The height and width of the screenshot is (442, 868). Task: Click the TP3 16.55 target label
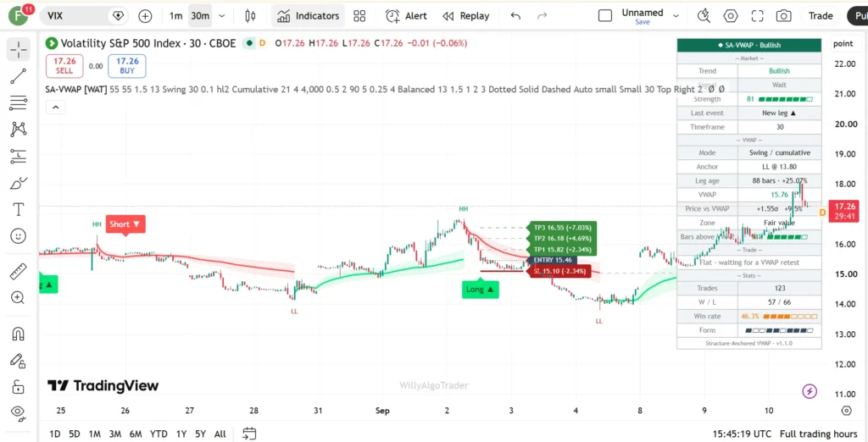(x=562, y=228)
